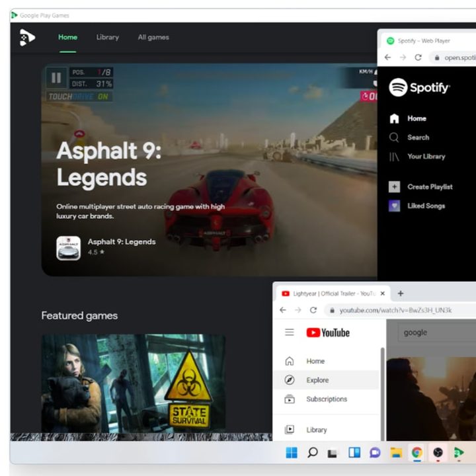Click the Google Play Games taskbar icon
Image resolution: width=476 pixels, height=476 pixels.
(458, 453)
